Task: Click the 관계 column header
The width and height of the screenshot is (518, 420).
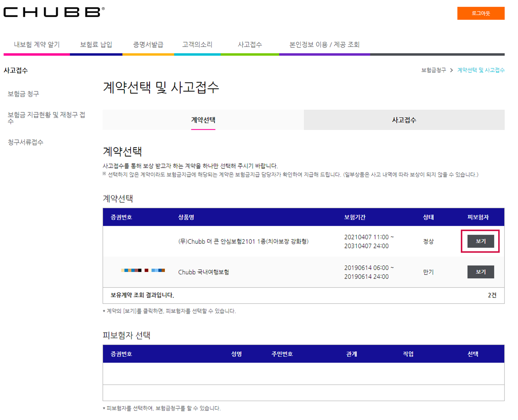Action: (x=351, y=354)
